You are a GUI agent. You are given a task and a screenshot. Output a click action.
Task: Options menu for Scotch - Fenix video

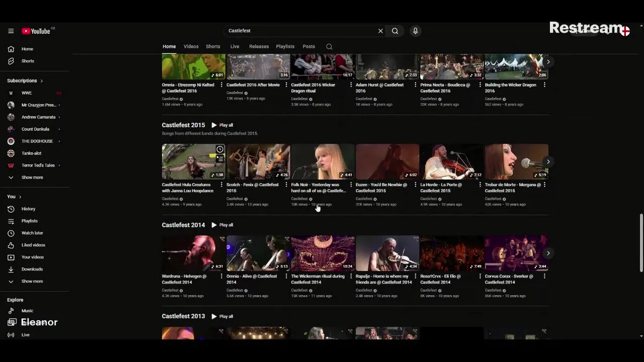coord(286,185)
